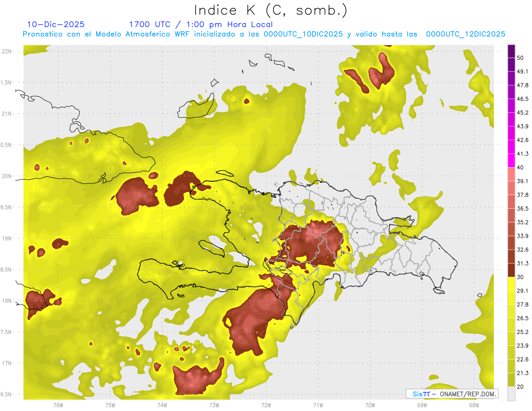Screen dimensions: 532x411
Task: Click the '19N' latitude axis label
Action: (7, 238)
